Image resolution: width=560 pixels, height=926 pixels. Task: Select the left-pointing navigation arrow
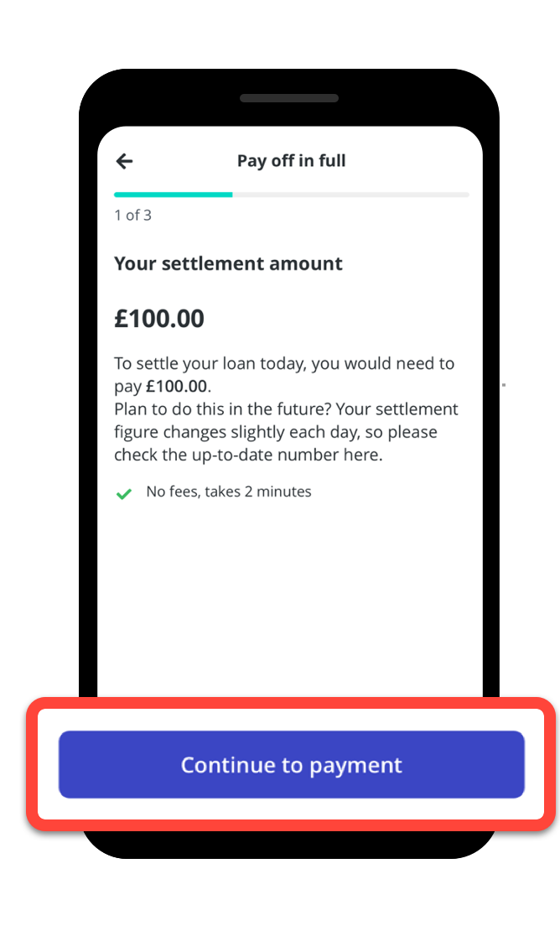click(x=124, y=161)
